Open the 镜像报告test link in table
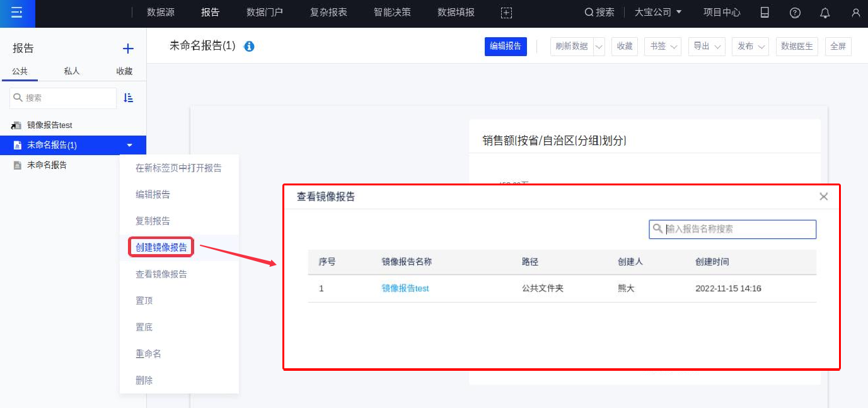Screen dimensions: 868x408 tap(405, 288)
